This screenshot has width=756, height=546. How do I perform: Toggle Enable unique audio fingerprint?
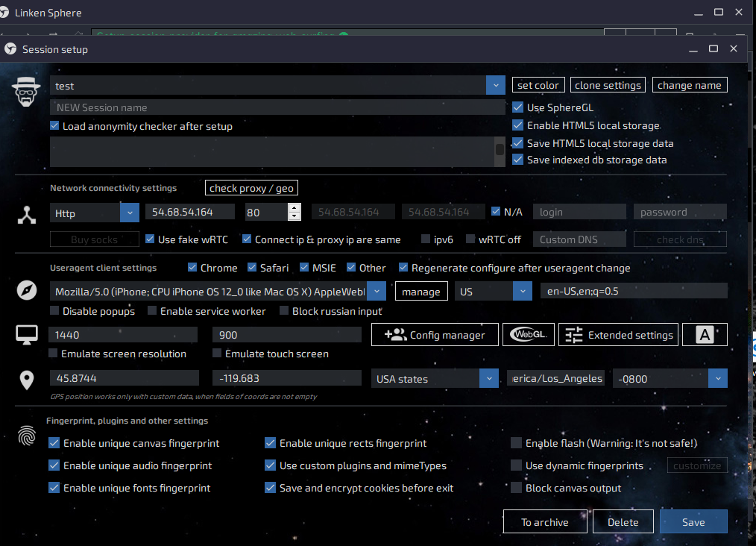[54, 465]
